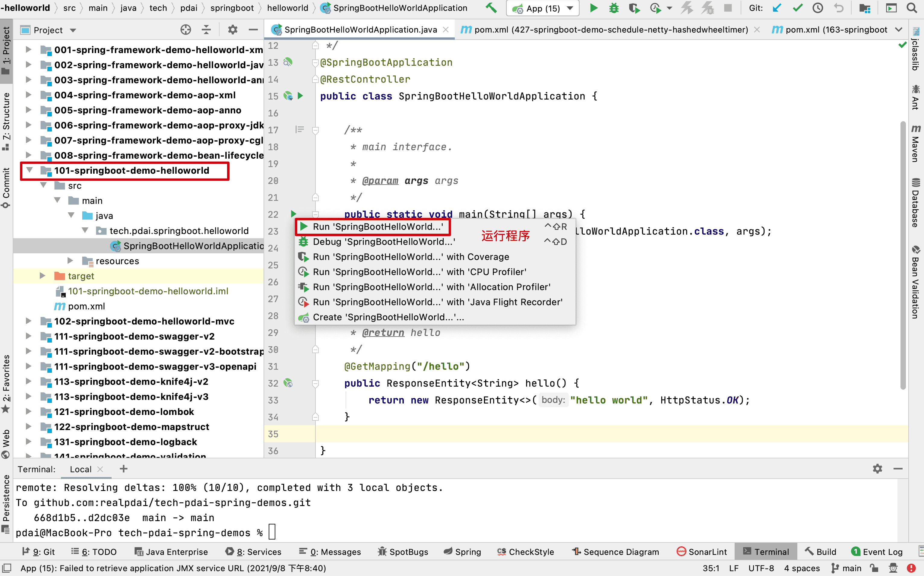The width and height of the screenshot is (924, 576).
Task: Click the main Git branch indicator
Action: point(847,568)
